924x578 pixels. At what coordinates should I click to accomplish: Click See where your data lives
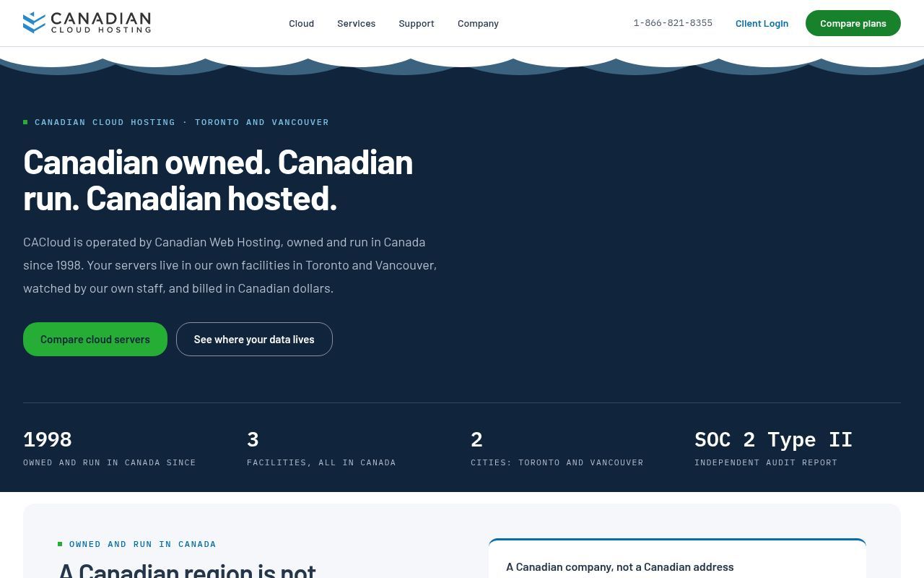click(x=254, y=339)
